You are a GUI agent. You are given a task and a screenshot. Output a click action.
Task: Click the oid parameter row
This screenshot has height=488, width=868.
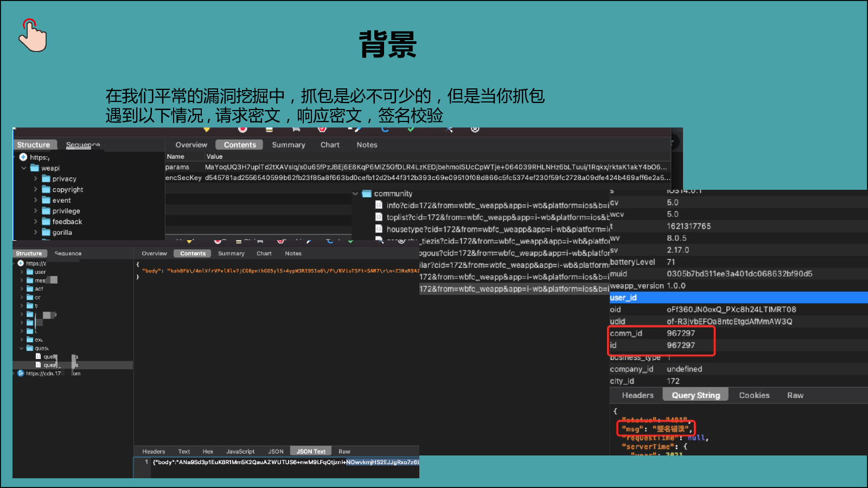[738, 310]
